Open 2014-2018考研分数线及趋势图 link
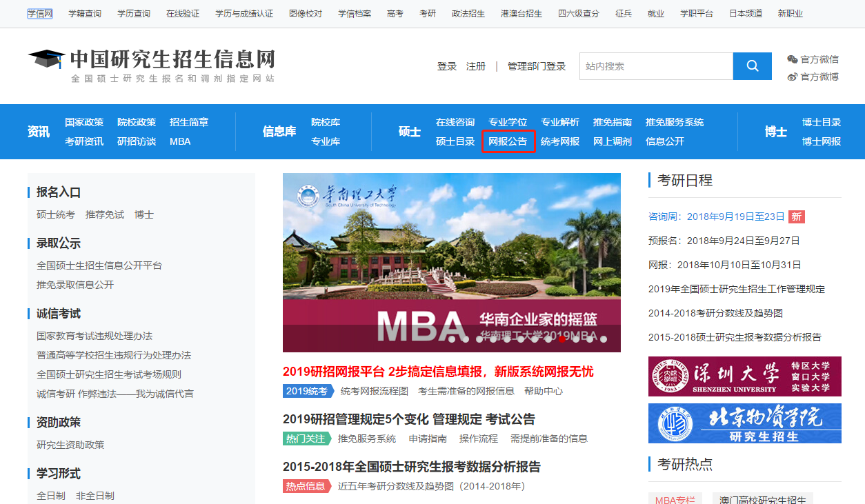The image size is (865, 504). (x=715, y=313)
